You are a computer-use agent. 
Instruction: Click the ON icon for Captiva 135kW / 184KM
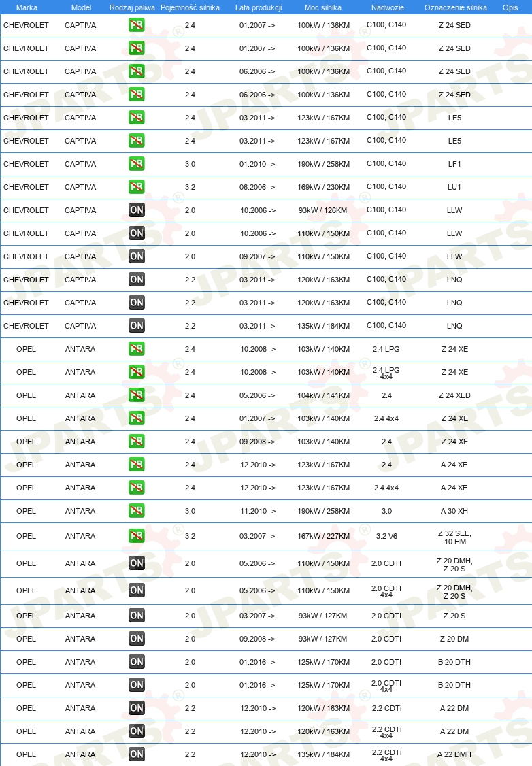click(x=136, y=325)
